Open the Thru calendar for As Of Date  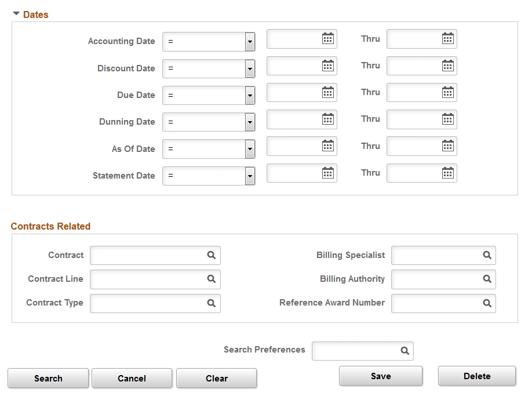coord(447,146)
